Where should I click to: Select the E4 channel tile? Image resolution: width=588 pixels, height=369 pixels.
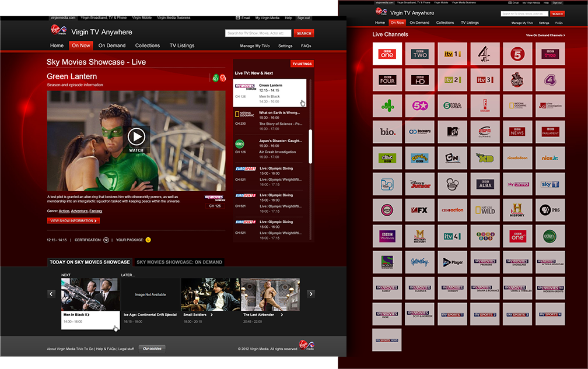[550, 80]
